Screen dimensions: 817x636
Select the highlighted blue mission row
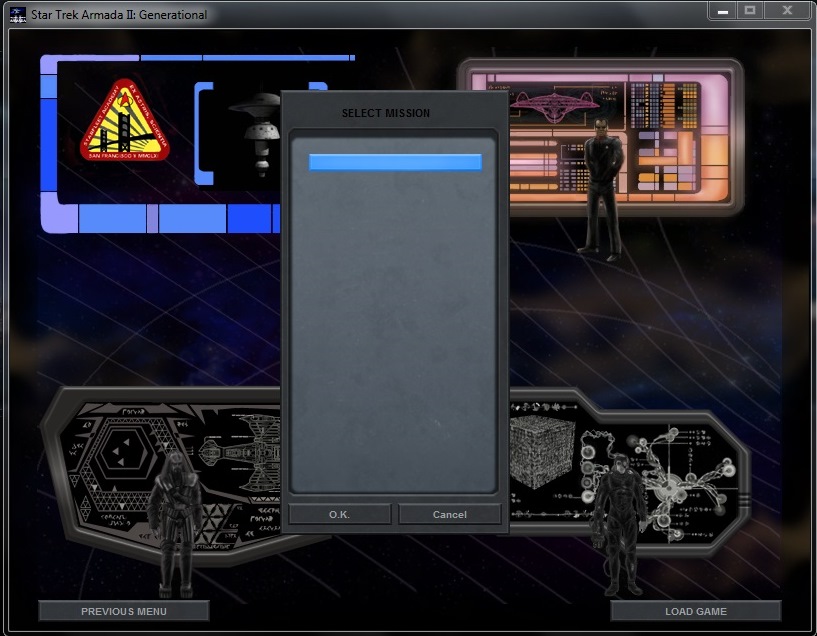[395, 162]
